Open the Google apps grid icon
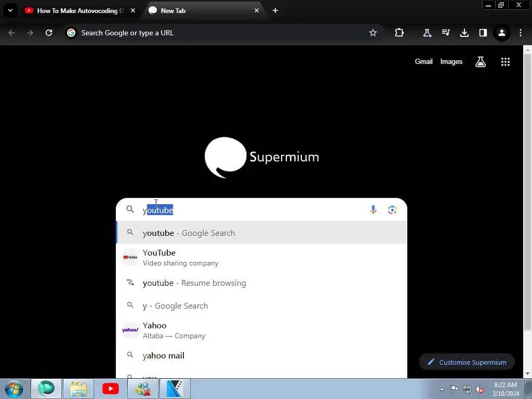 tap(505, 62)
